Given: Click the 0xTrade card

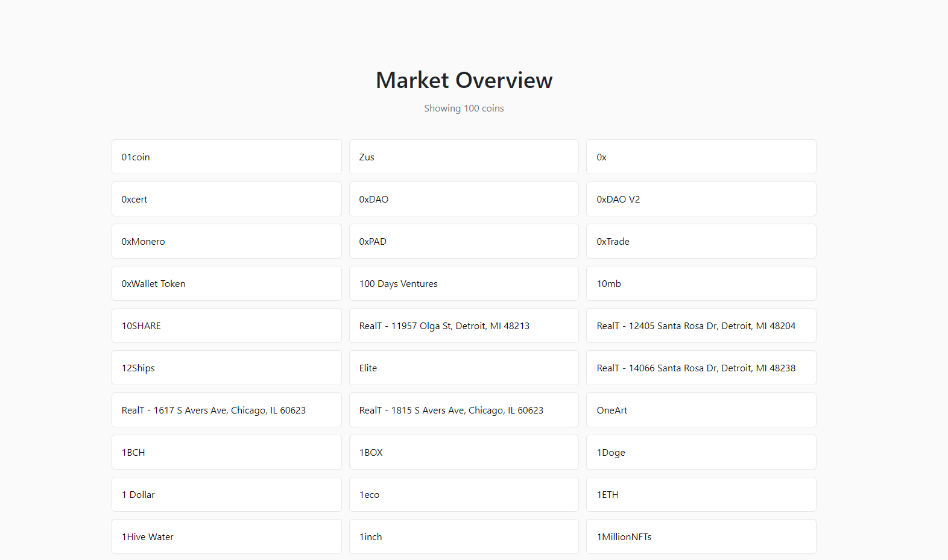Looking at the screenshot, I should (x=701, y=241).
